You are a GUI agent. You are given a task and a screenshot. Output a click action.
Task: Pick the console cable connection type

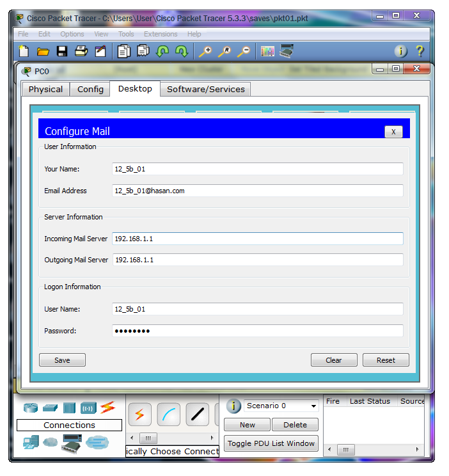(x=169, y=414)
